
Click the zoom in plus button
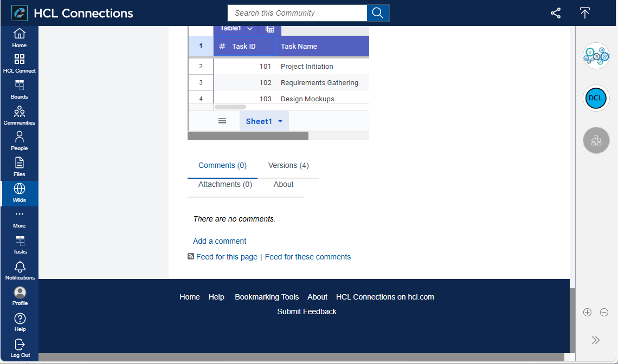587,312
